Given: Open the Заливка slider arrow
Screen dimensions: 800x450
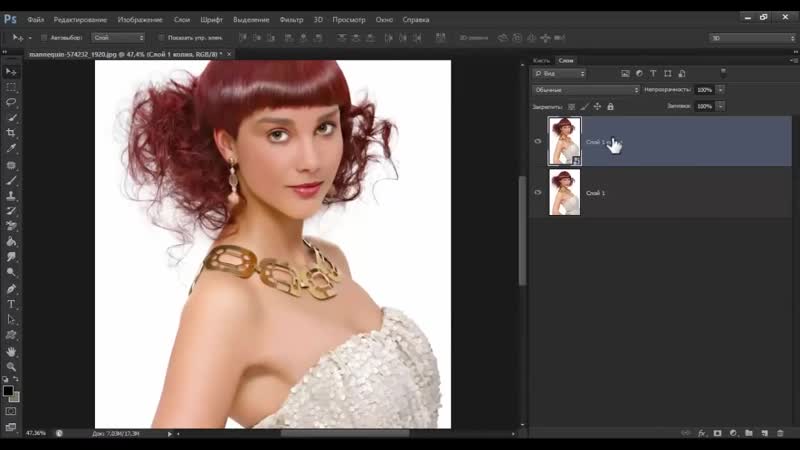Looking at the screenshot, I should tap(720, 106).
